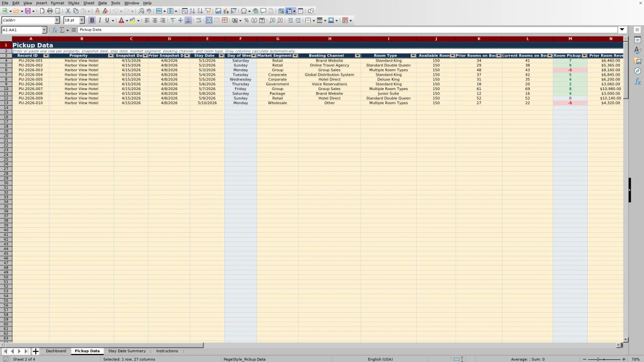Click the formula input line
644x362 pixels.
click(348, 30)
